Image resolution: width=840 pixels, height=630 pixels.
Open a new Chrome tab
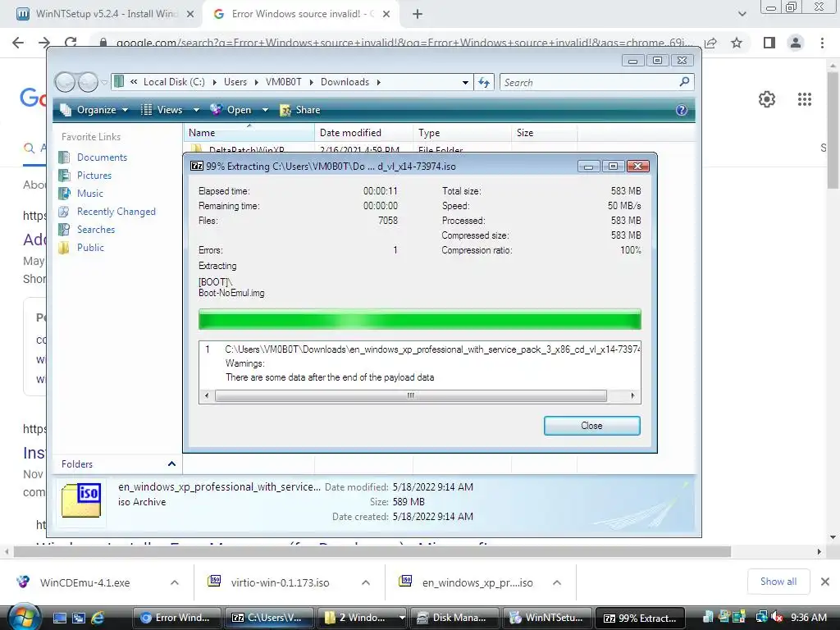418,15
